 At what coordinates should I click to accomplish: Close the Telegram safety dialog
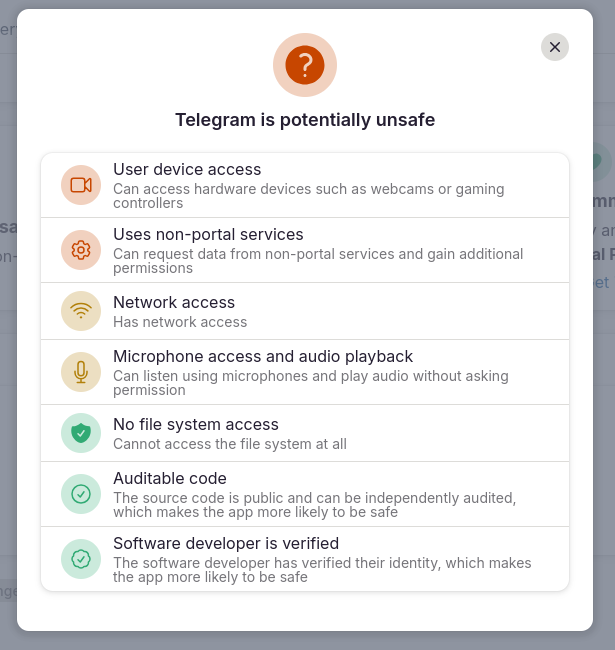(x=554, y=47)
